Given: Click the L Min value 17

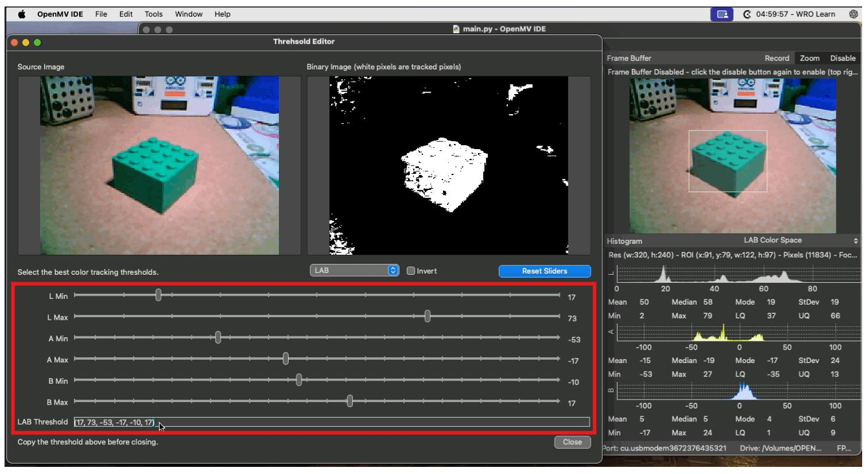Looking at the screenshot, I should coord(572,298).
